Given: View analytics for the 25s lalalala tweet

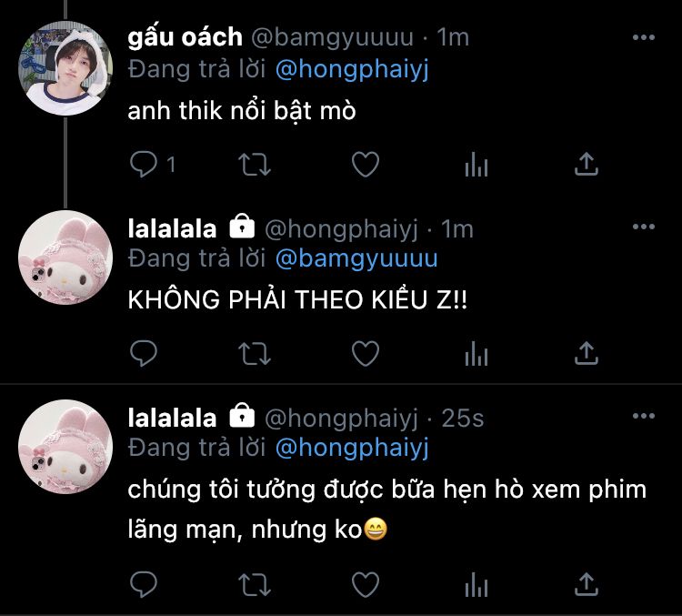Looking at the screenshot, I should 476,585.
